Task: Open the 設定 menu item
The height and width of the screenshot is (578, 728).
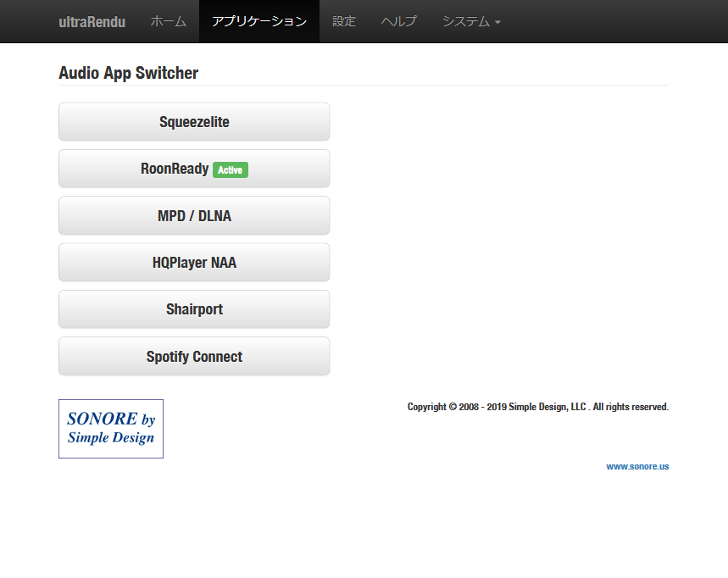Action: (344, 22)
